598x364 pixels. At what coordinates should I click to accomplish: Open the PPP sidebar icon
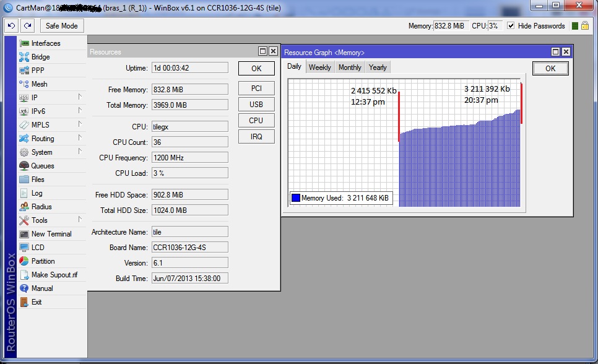[x=24, y=70]
